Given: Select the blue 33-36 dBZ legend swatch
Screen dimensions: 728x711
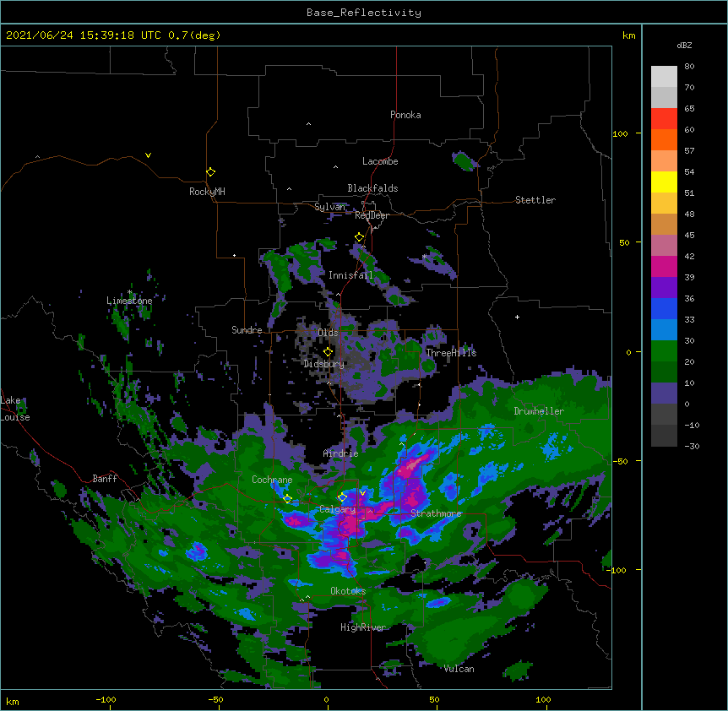Looking at the screenshot, I should (x=664, y=308).
